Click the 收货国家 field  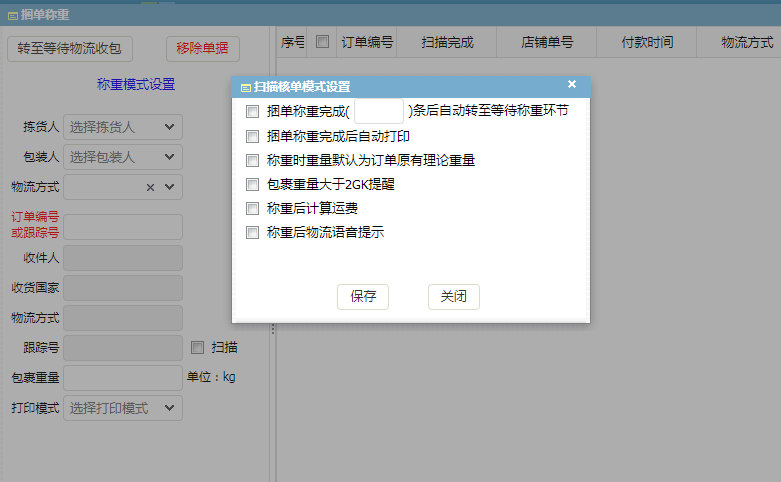coord(123,288)
